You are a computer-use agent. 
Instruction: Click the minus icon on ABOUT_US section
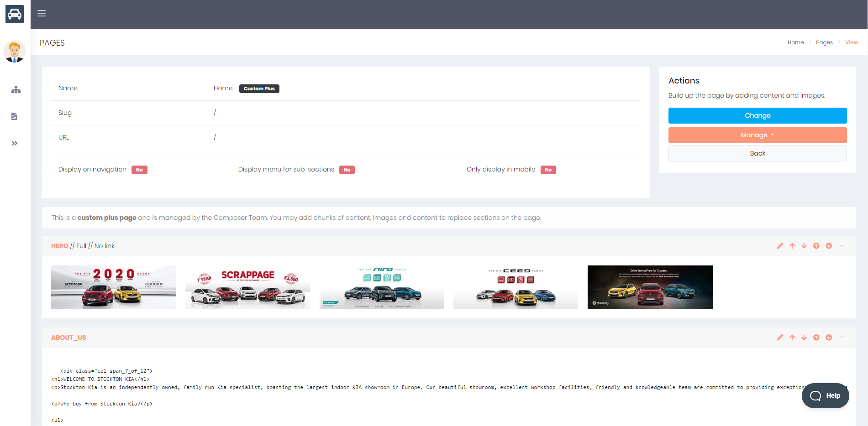pyautogui.click(x=841, y=337)
